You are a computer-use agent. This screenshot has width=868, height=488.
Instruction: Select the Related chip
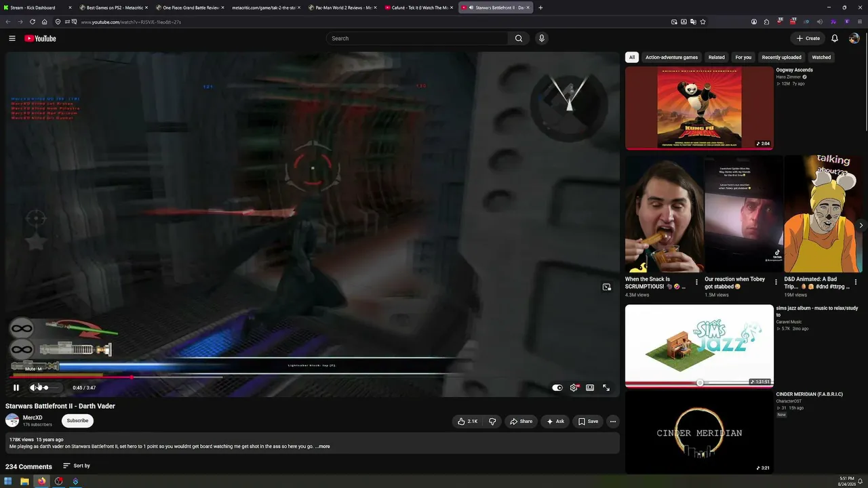[717, 58]
